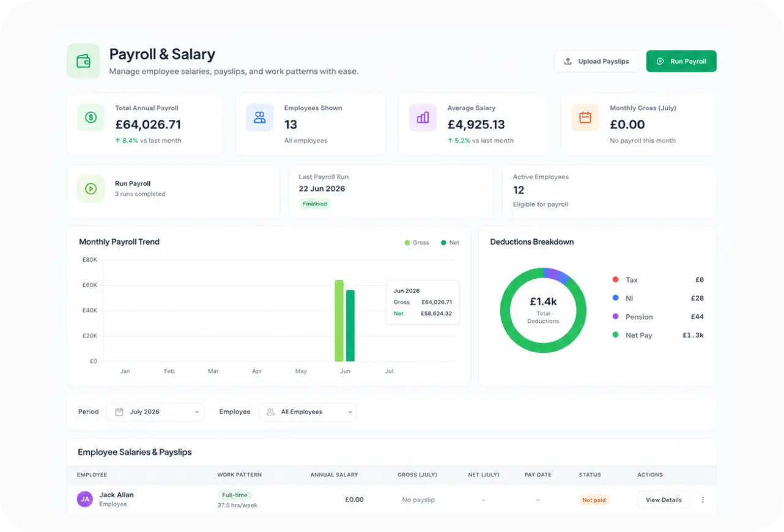The image size is (784, 532).
Task: Click the calendar icon on Monthly Gross card
Action: tap(585, 117)
